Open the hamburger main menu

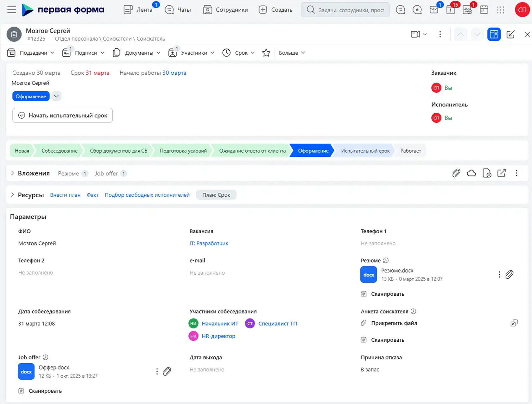point(11,10)
